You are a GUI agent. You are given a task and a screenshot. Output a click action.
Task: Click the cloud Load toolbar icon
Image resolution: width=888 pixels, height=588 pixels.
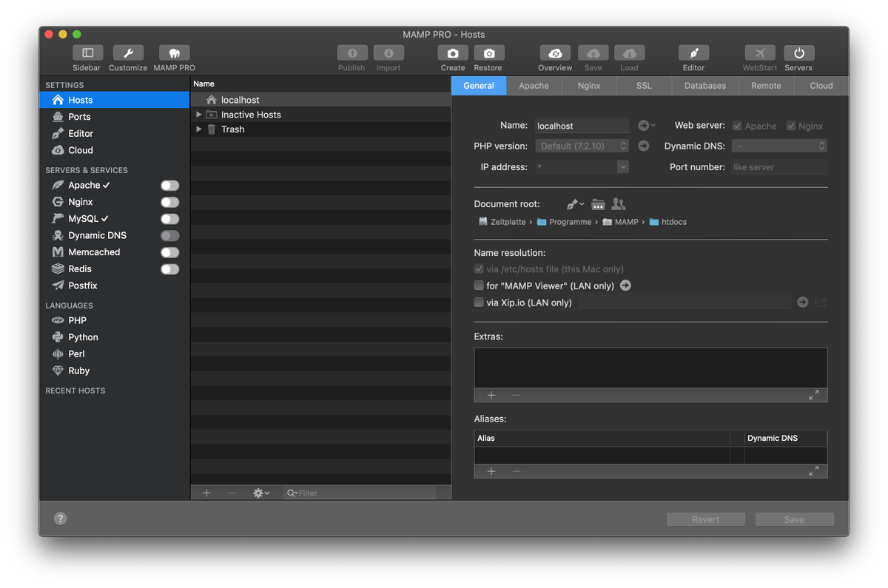pyautogui.click(x=629, y=53)
